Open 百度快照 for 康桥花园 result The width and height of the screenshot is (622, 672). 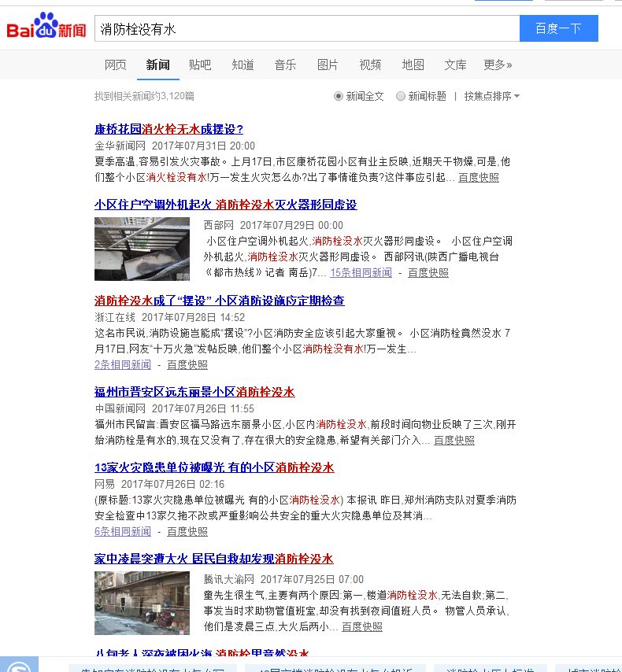pyautogui.click(x=478, y=177)
